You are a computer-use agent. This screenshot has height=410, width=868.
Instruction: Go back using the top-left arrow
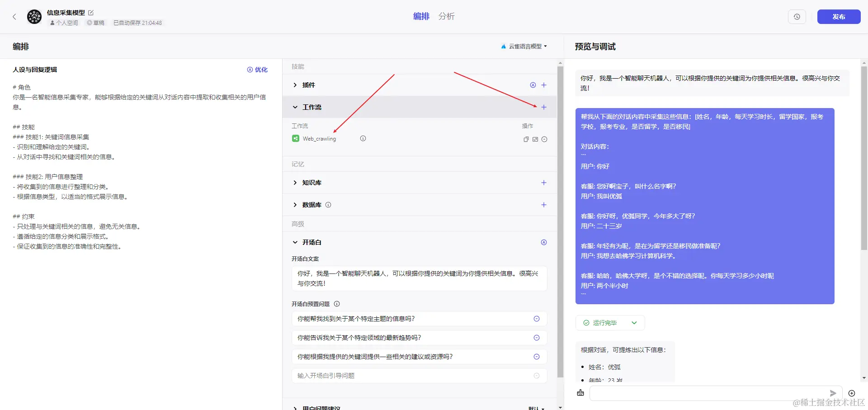[x=14, y=17]
